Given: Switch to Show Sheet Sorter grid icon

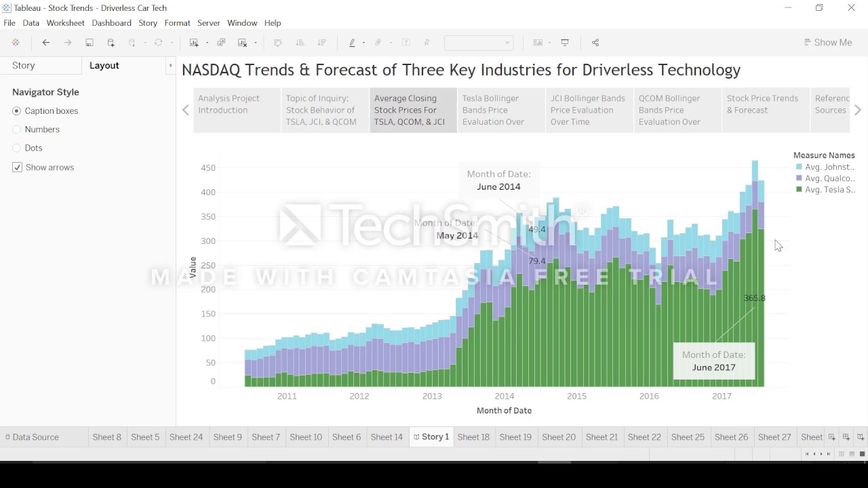Looking at the screenshot, I should pyautogui.click(x=841, y=454).
